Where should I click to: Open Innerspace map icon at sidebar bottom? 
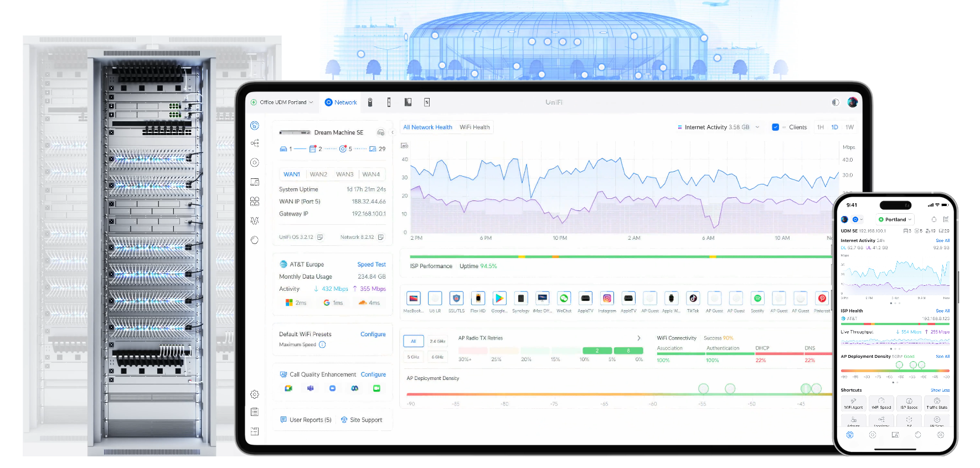point(255,431)
